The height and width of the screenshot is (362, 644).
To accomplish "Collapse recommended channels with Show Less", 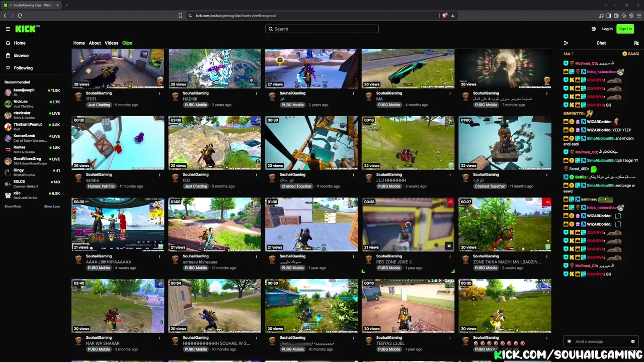I will click(52, 207).
